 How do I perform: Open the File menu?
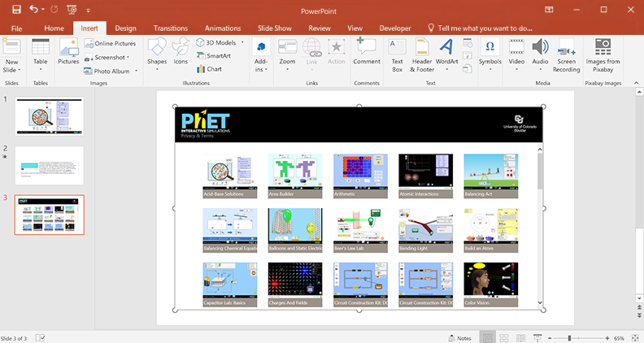coord(16,28)
